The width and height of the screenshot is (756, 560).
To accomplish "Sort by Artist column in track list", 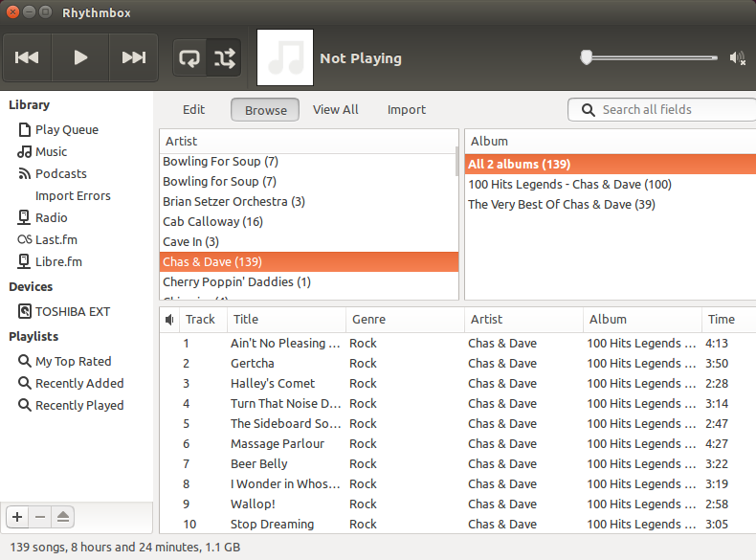I will [x=523, y=320].
